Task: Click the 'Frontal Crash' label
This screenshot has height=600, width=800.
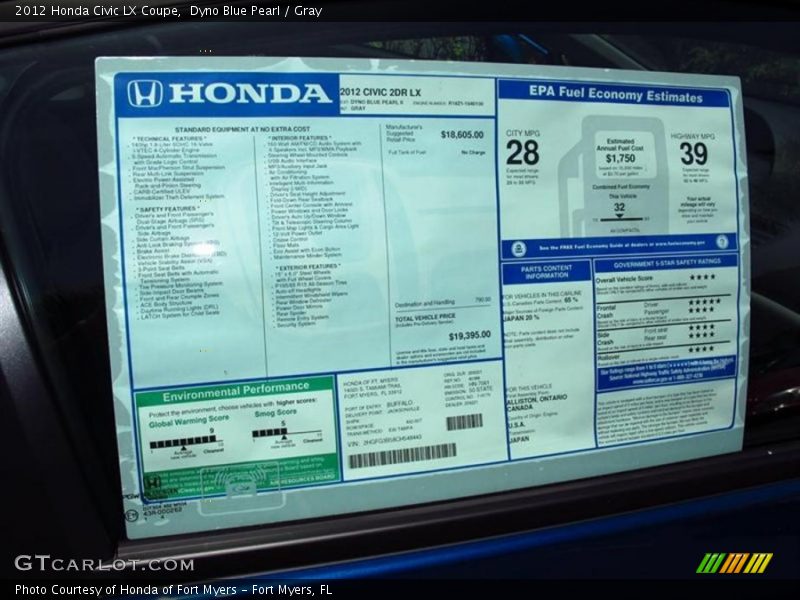Action: [x=606, y=311]
